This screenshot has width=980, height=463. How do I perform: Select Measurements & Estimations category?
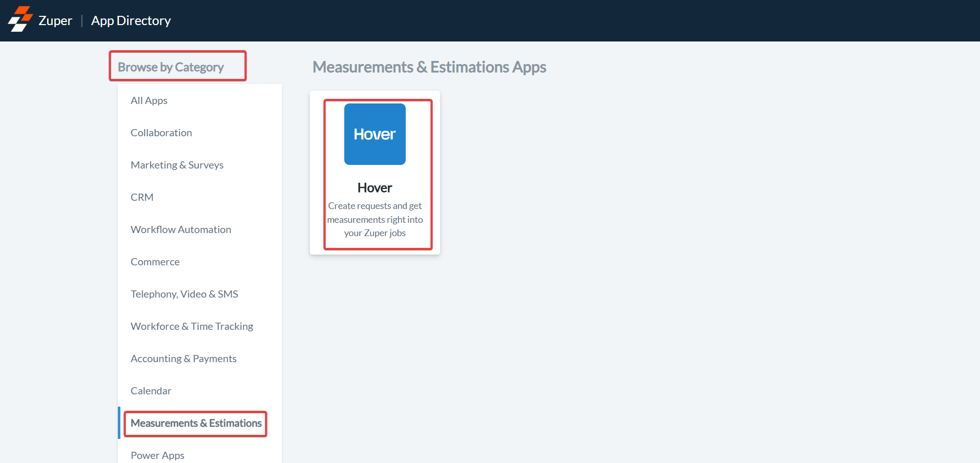196,423
